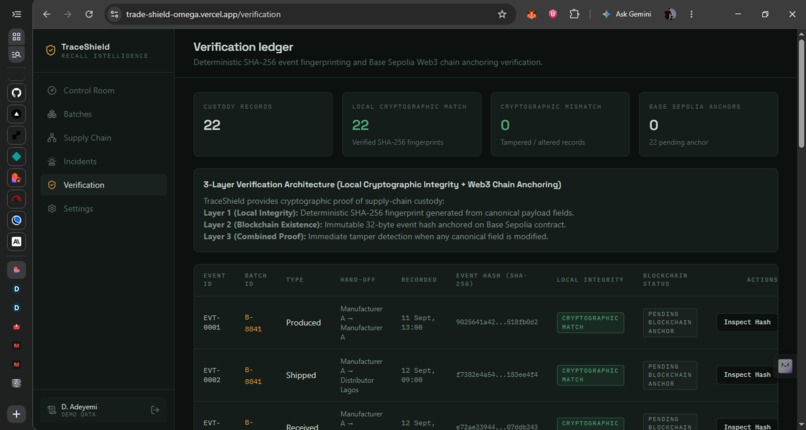
Task: Click the Shipped type cell
Action: pyautogui.click(x=301, y=375)
